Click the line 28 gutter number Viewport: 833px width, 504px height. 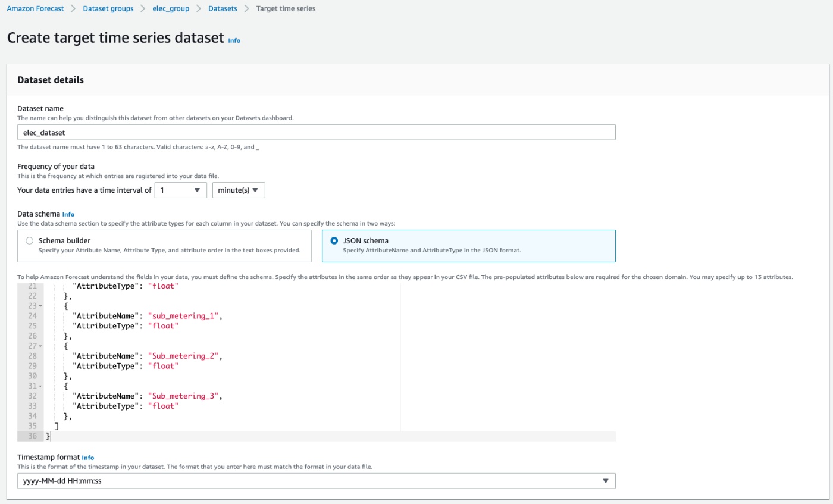click(x=32, y=356)
